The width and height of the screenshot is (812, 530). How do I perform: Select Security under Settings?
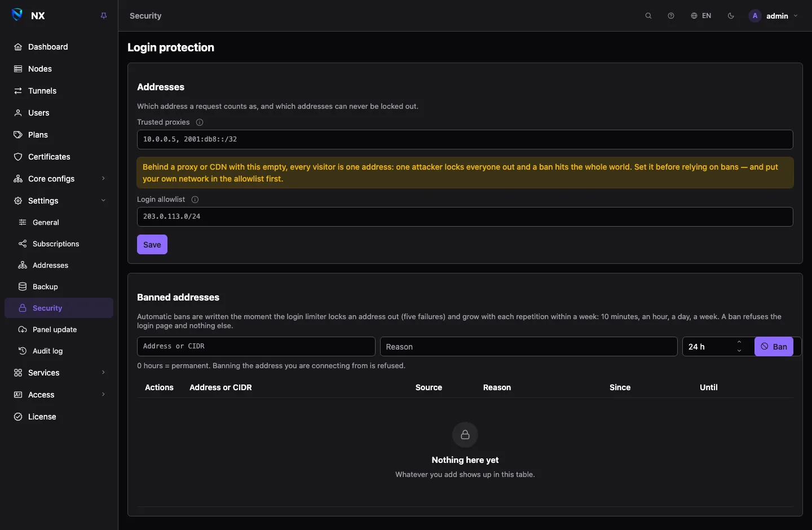tap(59, 308)
